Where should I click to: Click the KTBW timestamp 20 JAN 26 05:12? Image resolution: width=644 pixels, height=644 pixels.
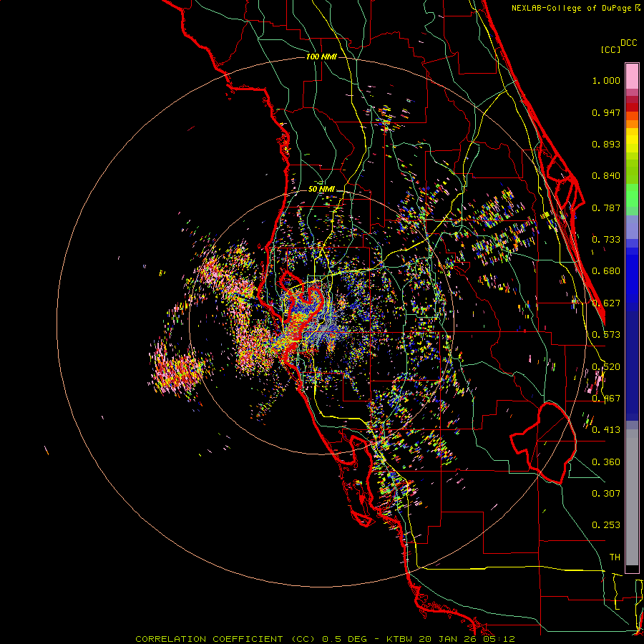(450, 638)
